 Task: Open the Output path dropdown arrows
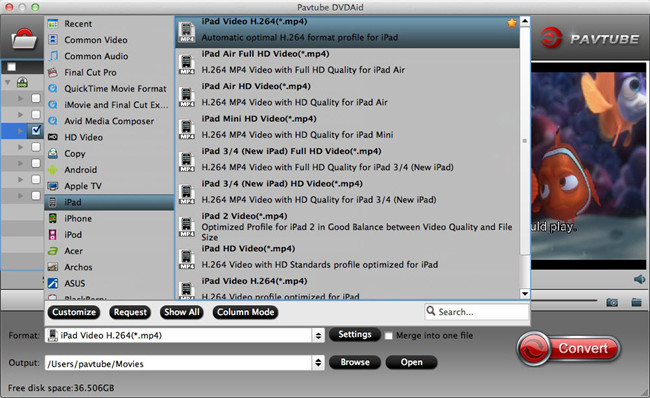tap(318, 363)
